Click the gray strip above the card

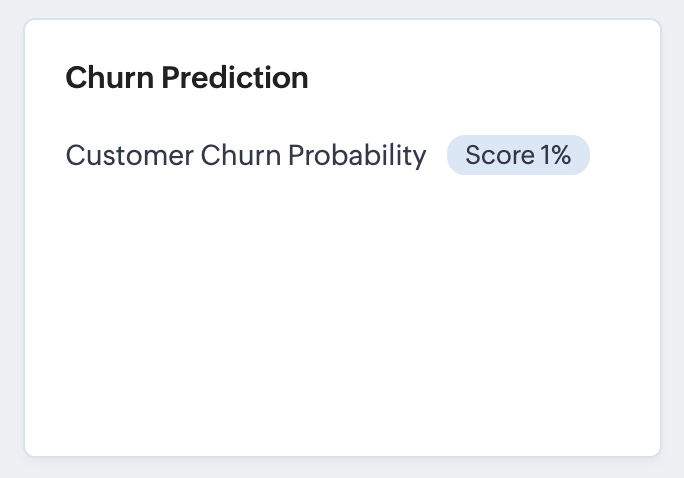point(342,9)
